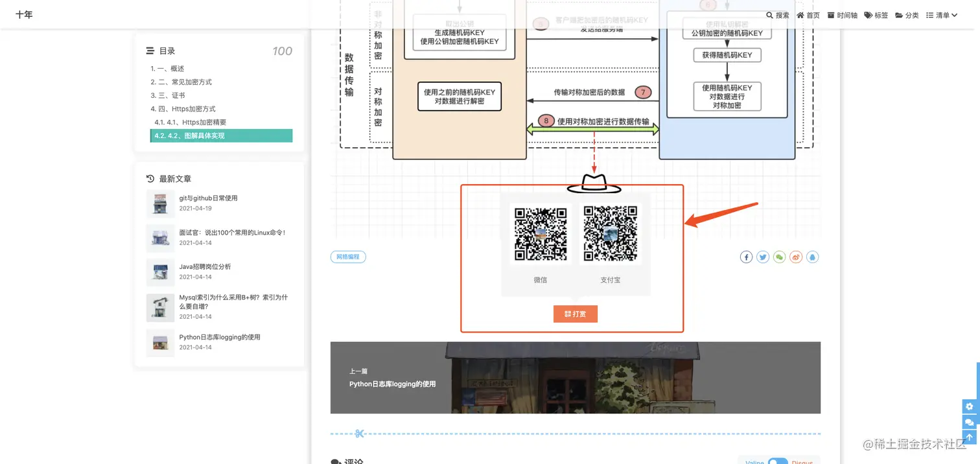Open the 标签 tags page

pyautogui.click(x=876, y=15)
